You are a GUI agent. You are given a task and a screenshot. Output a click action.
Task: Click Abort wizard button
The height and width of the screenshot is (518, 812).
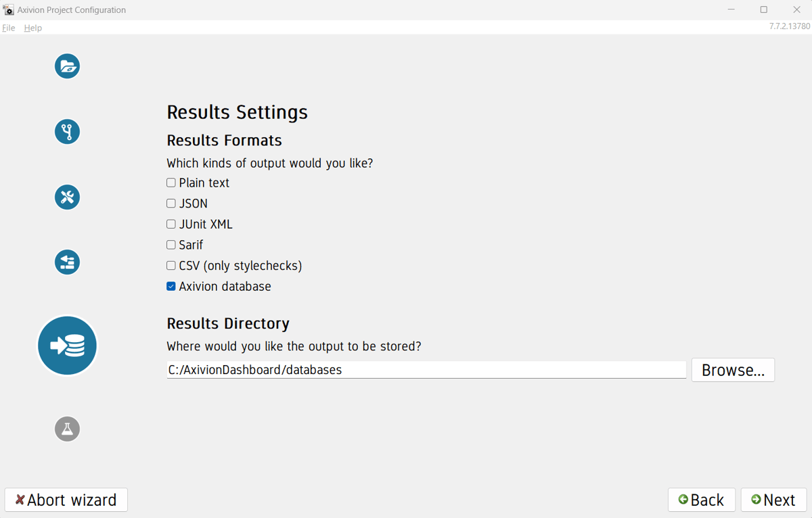tap(66, 500)
